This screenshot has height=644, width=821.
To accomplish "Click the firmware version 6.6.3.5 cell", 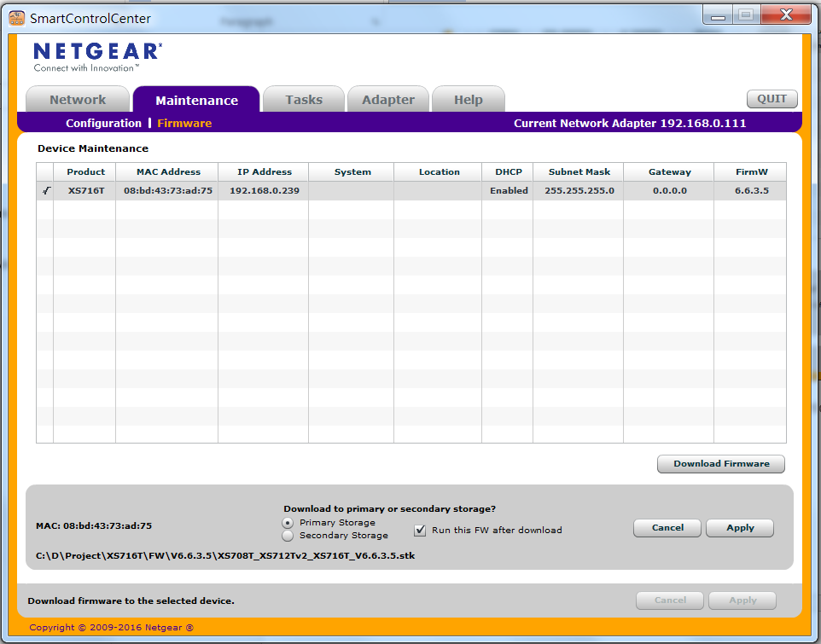I will click(751, 191).
